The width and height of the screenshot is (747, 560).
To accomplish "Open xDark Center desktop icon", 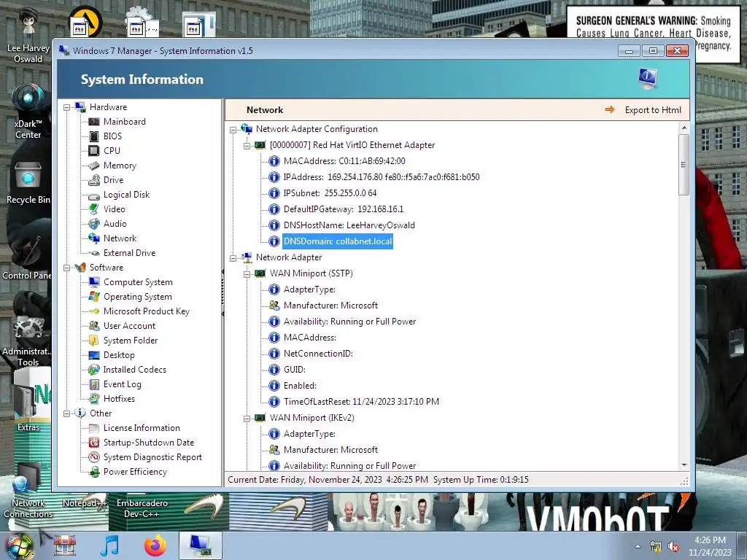I will point(28,112).
